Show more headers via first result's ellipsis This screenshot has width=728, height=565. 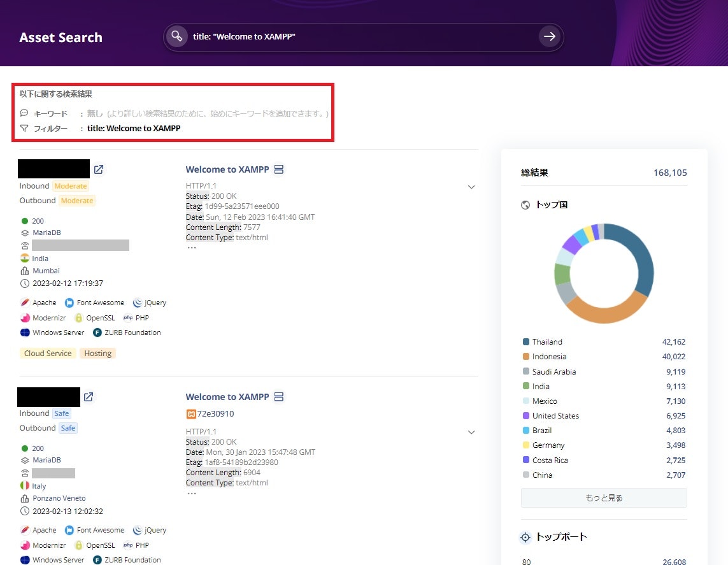coord(192,247)
